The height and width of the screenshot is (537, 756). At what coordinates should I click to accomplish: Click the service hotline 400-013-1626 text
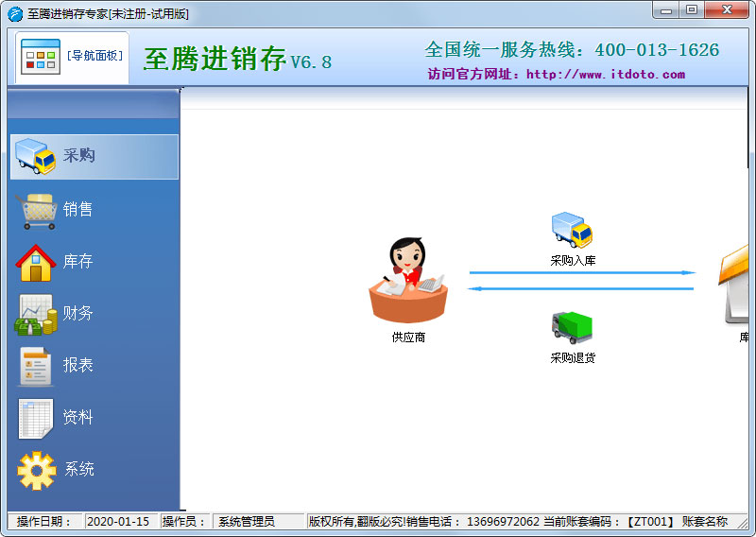[x=657, y=50]
